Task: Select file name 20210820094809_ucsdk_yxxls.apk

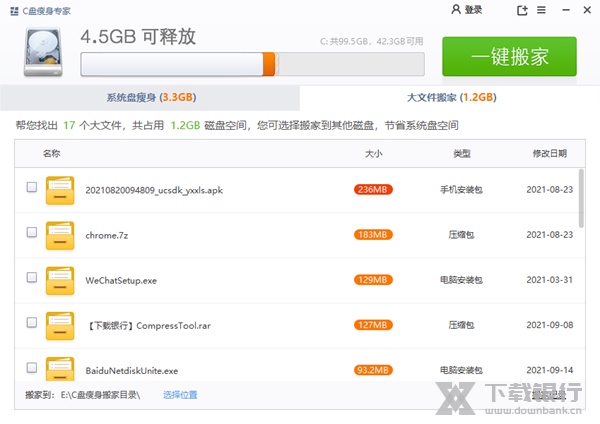Action: point(154,190)
